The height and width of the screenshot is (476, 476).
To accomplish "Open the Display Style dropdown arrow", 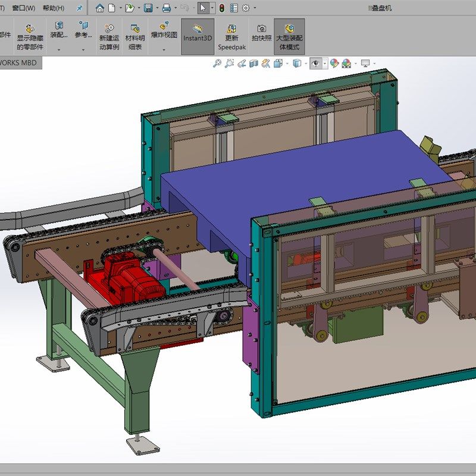I will coord(305,63).
